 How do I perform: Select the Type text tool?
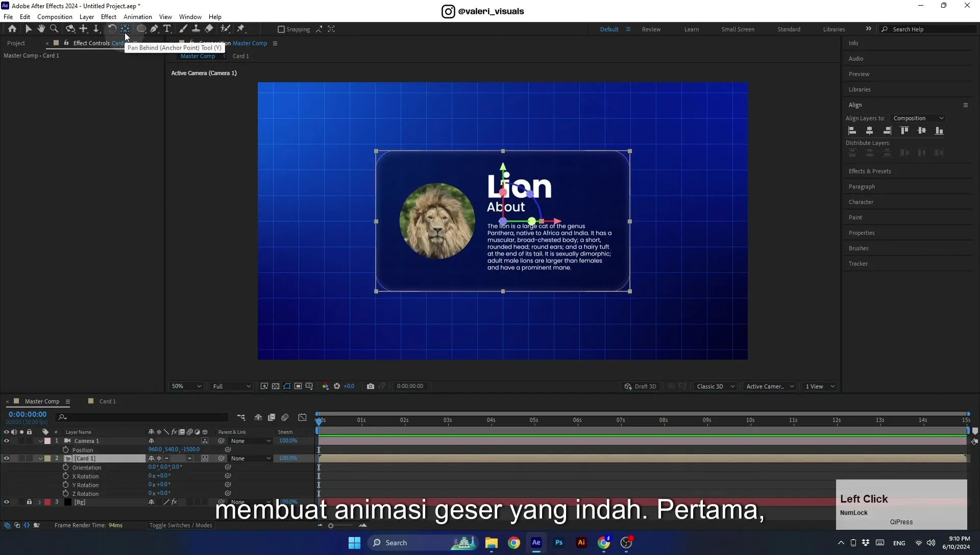[167, 29]
